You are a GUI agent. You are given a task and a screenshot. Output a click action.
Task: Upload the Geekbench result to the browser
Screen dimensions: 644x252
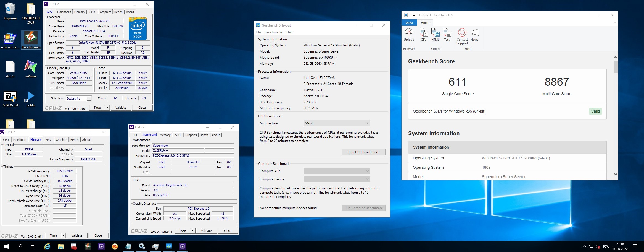pyautogui.click(x=409, y=35)
